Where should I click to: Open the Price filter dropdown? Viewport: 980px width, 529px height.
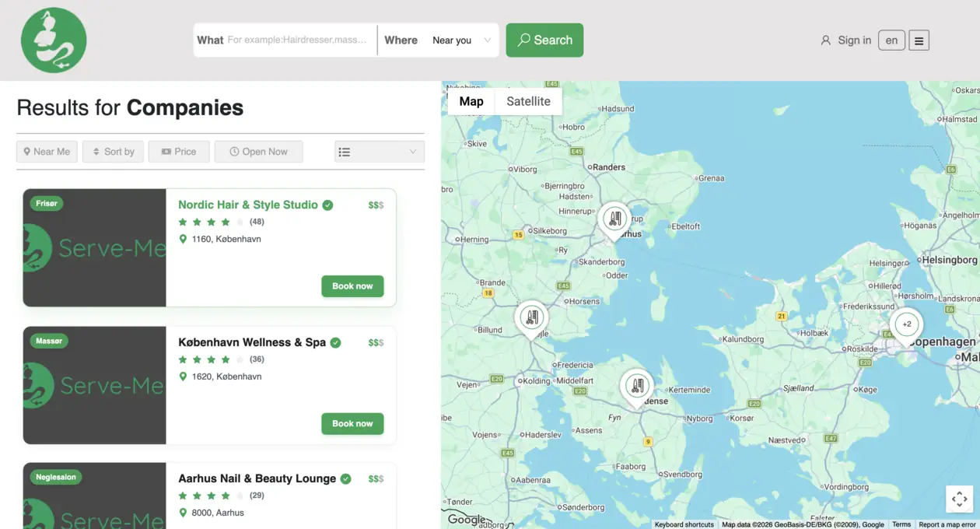[x=179, y=152]
